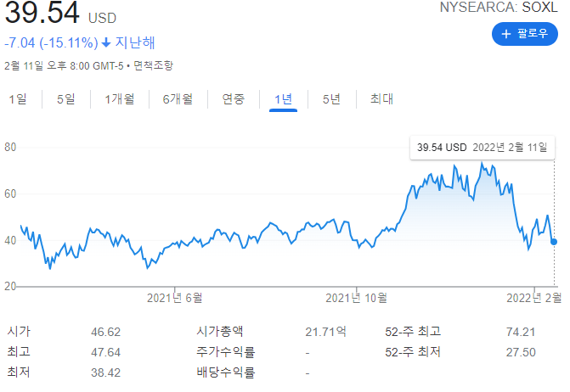Click the blue endpoint dot on the chart
570x392 pixels.
pyautogui.click(x=554, y=242)
